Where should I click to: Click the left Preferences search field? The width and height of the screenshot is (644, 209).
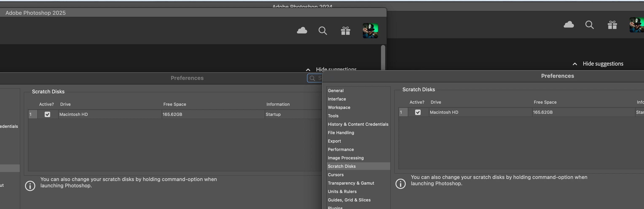tap(314, 78)
